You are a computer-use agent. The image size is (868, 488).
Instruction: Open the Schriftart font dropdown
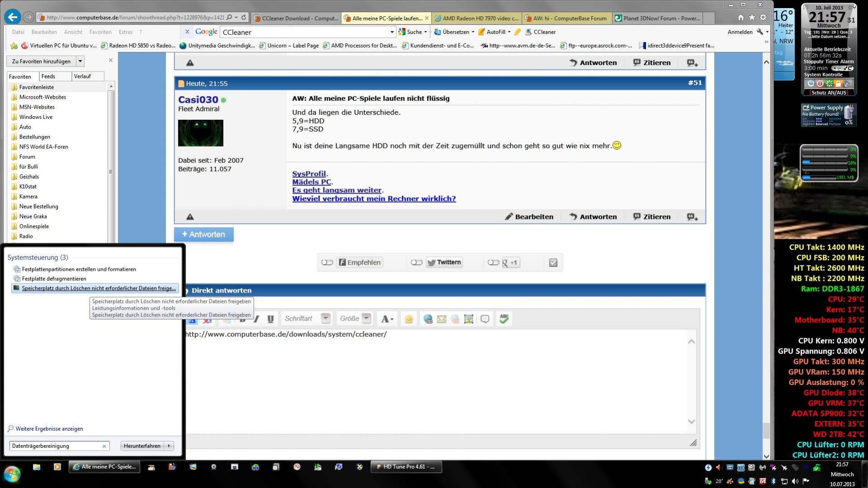pyautogui.click(x=326, y=318)
